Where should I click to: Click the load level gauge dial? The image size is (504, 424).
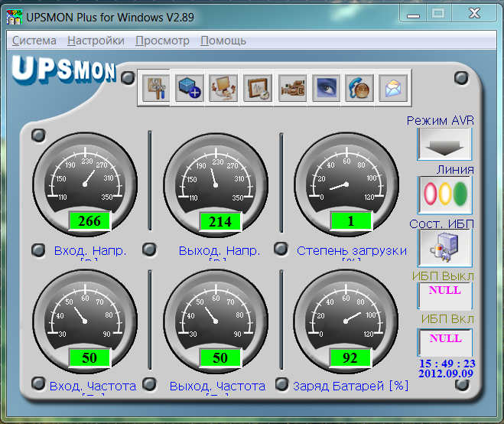click(x=346, y=184)
